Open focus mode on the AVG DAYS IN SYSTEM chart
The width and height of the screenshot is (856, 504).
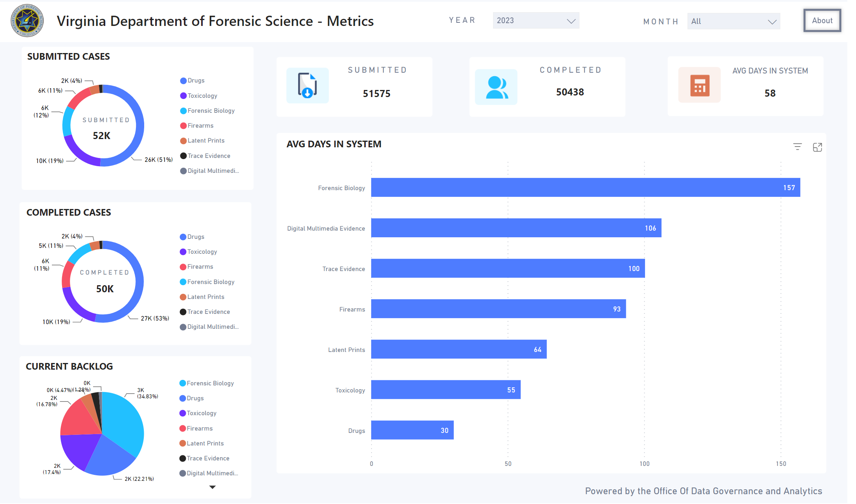818,147
